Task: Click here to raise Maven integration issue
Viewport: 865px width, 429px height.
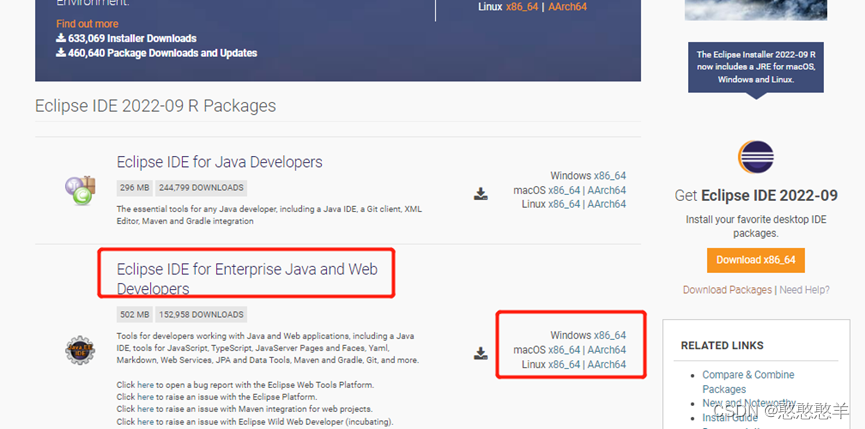Action: [x=146, y=409]
